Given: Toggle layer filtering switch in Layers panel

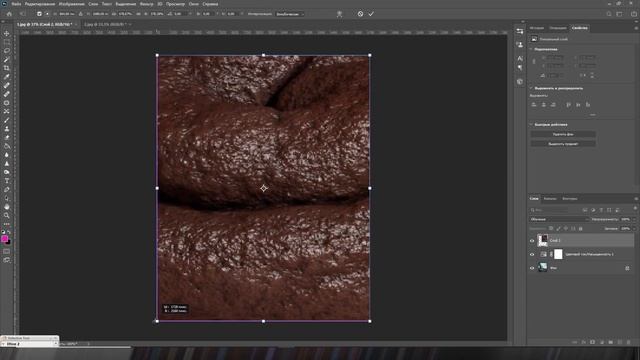Looking at the screenshot, I should 635,209.
